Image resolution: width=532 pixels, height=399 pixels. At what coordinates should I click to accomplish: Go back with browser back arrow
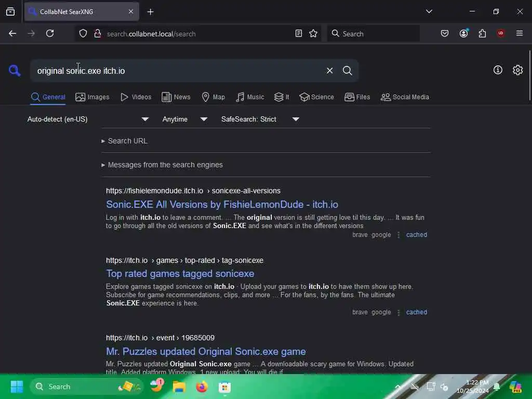click(x=12, y=34)
